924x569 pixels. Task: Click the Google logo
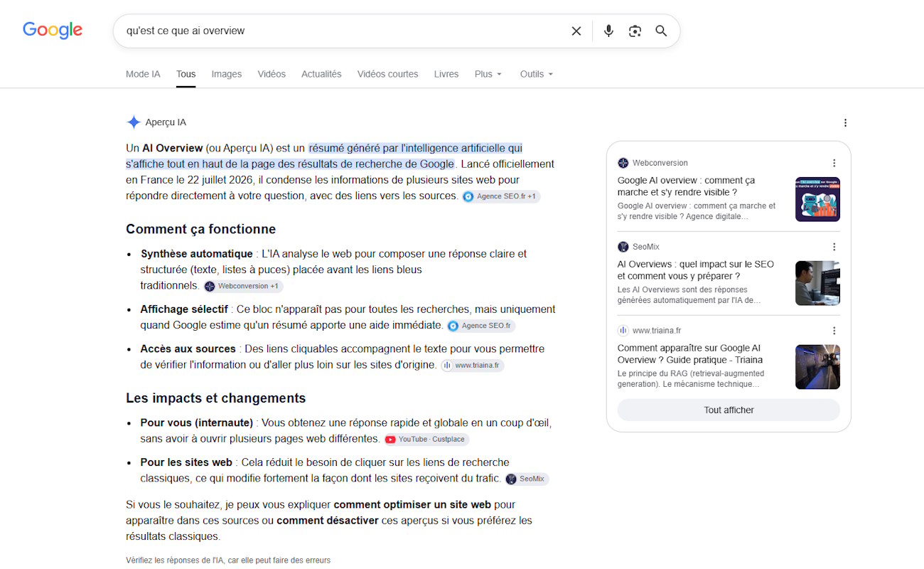[x=53, y=30]
